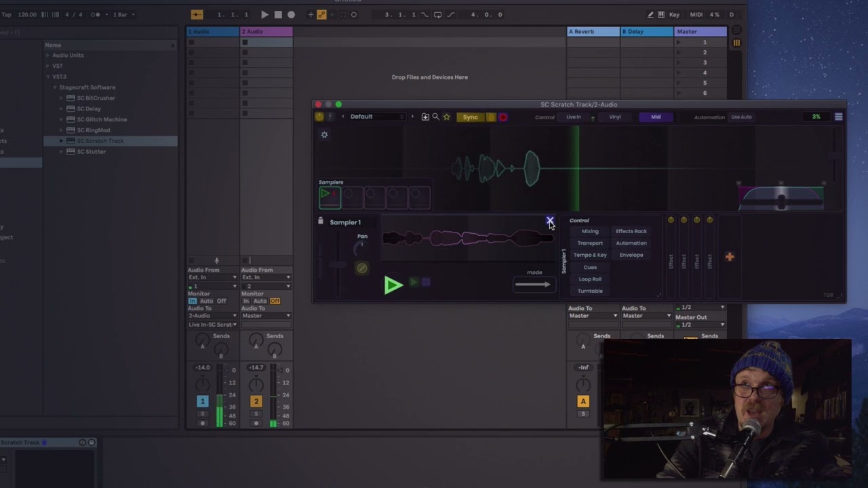Open preset search with the magnifier icon
This screenshot has height=488, width=868.
pyautogui.click(x=436, y=117)
